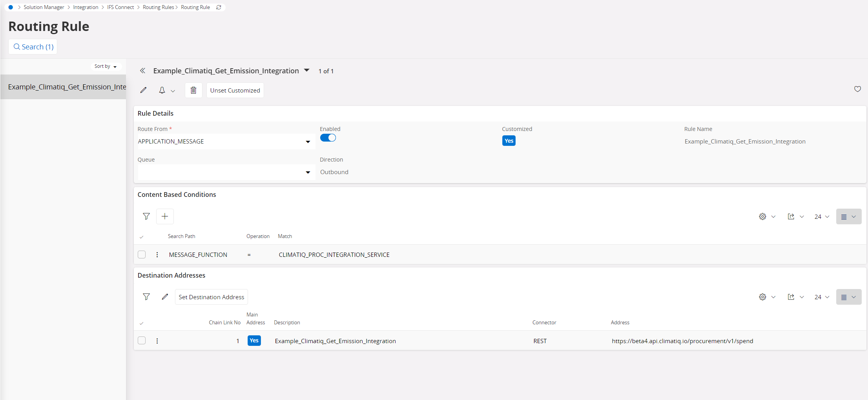Change Destination Addresses list view layout
868x400 pixels.
tap(848, 297)
